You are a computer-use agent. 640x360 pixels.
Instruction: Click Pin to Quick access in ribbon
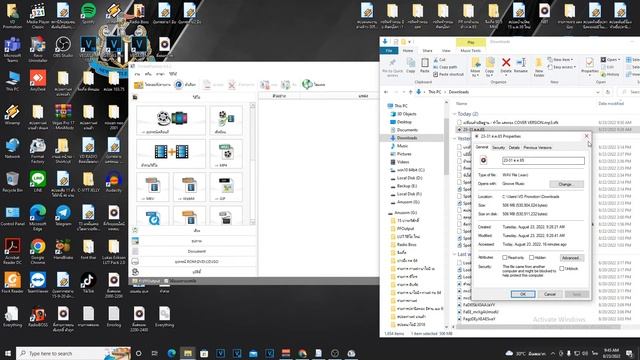[392, 67]
